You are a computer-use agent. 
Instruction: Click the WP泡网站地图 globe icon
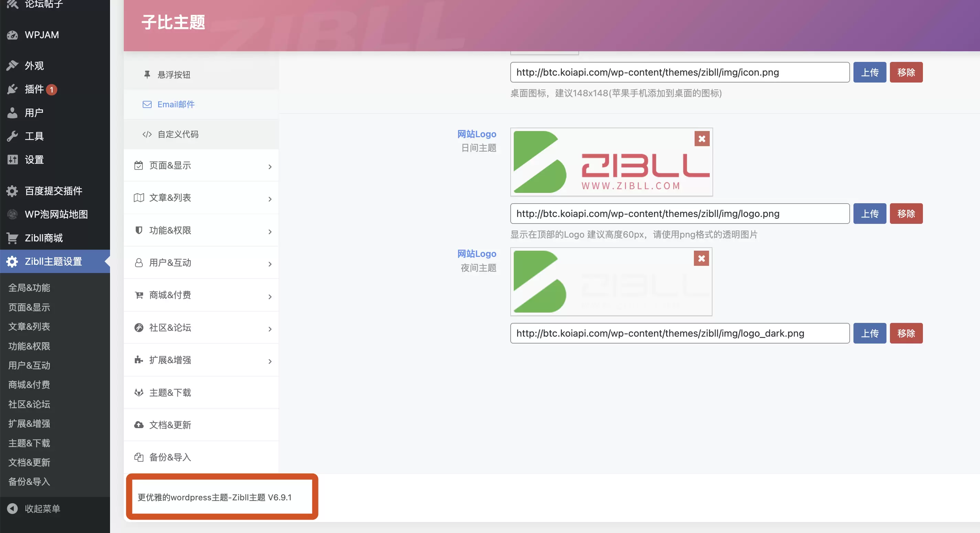click(12, 214)
